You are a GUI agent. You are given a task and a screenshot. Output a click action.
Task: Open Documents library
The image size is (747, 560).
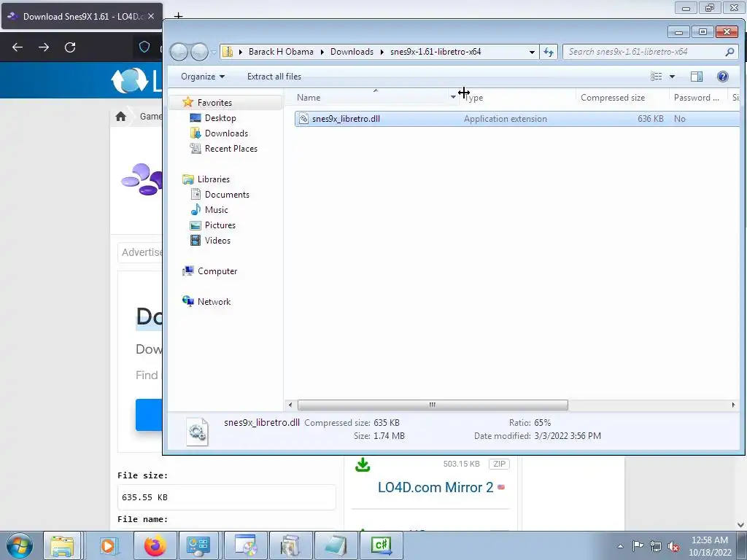(227, 195)
